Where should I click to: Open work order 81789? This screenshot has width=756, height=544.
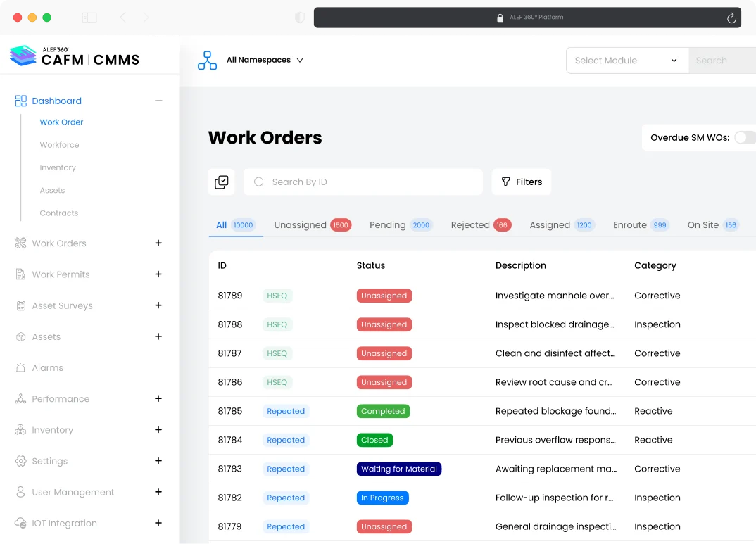click(x=230, y=296)
